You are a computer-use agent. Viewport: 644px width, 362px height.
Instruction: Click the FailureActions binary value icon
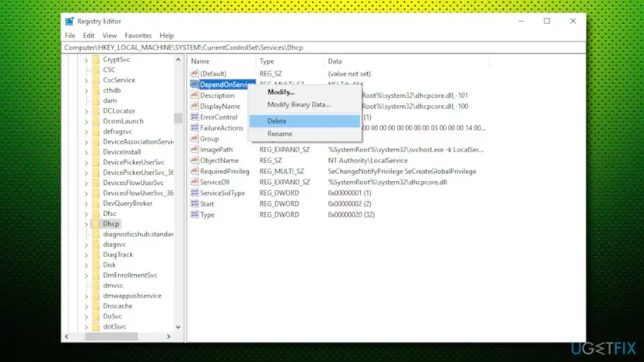[194, 127]
